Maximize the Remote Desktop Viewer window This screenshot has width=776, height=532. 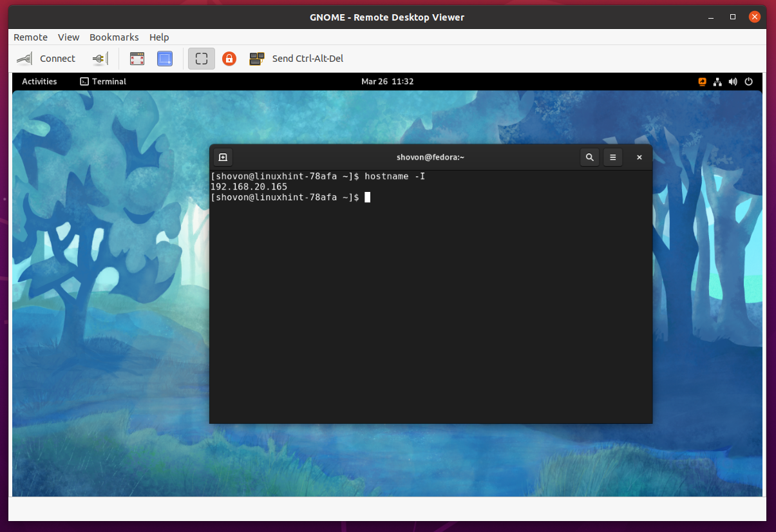733,17
